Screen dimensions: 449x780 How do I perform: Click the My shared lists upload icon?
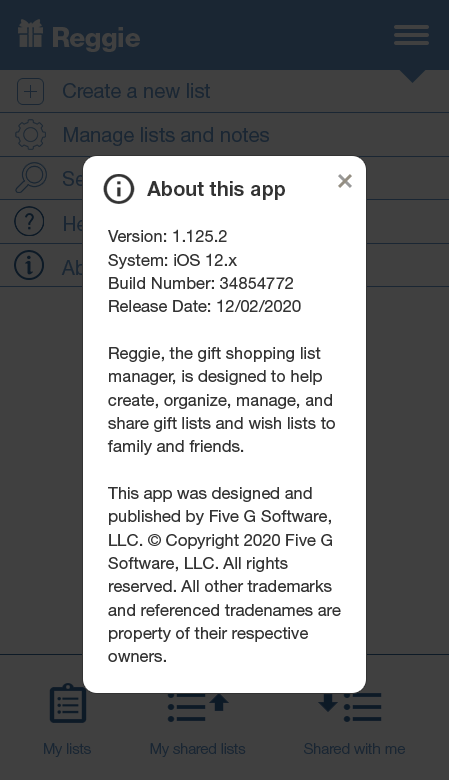coord(198,707)
